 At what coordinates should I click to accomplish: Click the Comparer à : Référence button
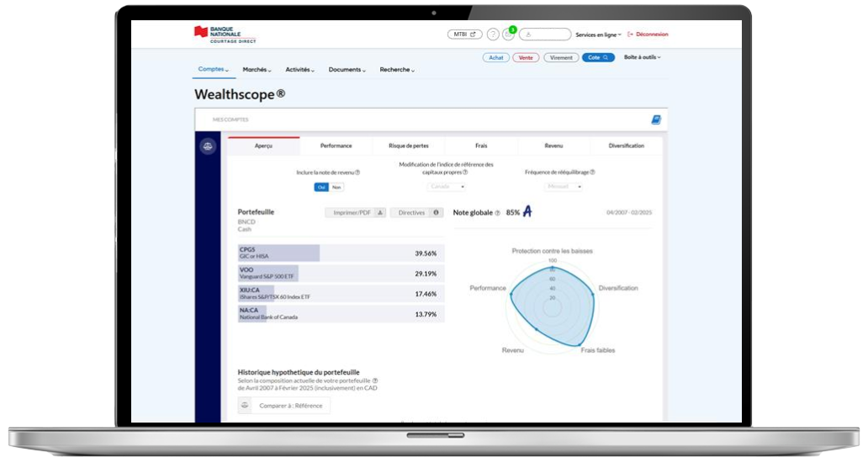(284, 406)
